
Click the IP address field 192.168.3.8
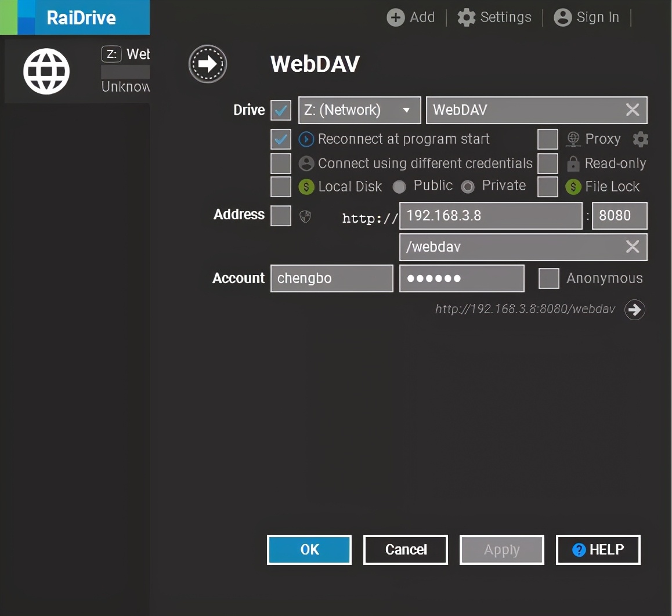pyautogui.click(x=491, y=215)
